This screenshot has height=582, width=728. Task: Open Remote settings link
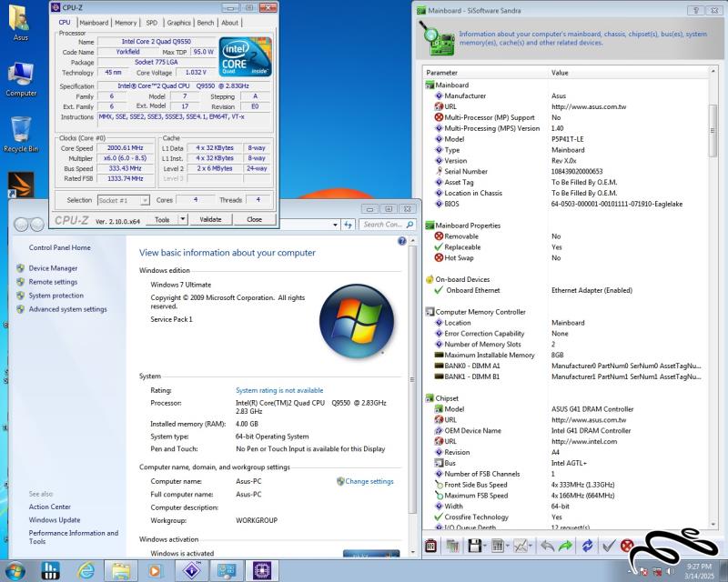click(x=53, y=282)
